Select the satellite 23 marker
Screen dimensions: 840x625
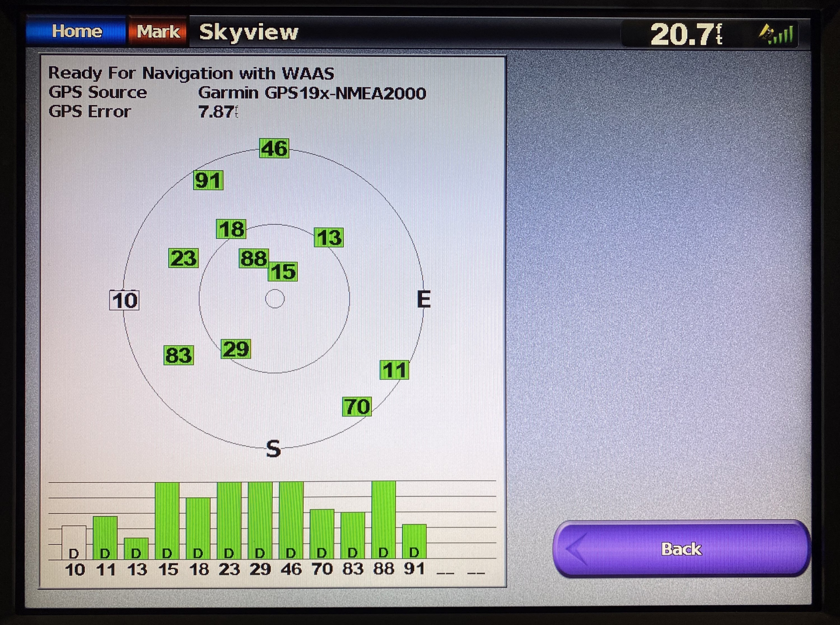pos(183,258)
